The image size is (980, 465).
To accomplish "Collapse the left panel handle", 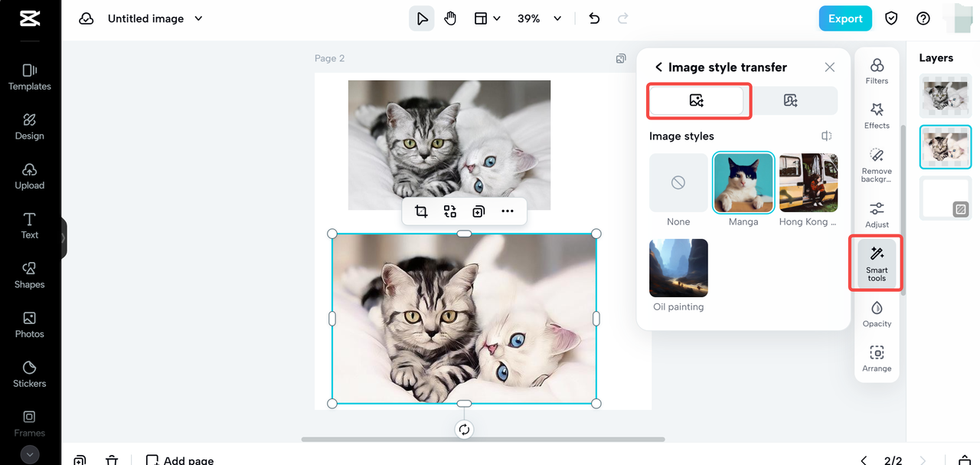I will 64,238.
